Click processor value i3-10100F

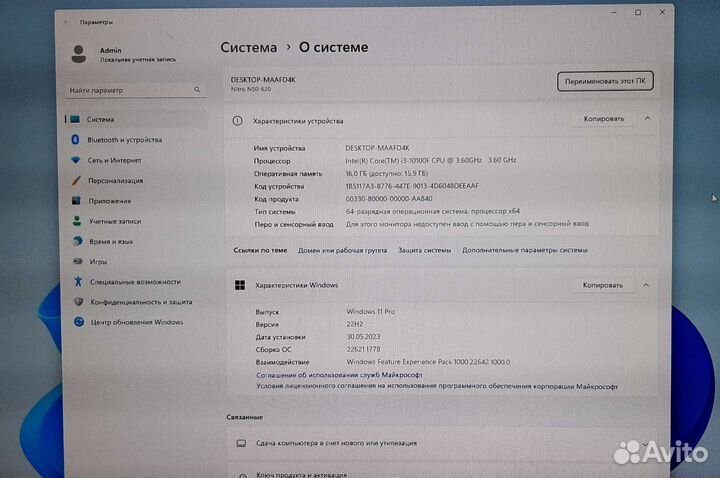(431, 160)
